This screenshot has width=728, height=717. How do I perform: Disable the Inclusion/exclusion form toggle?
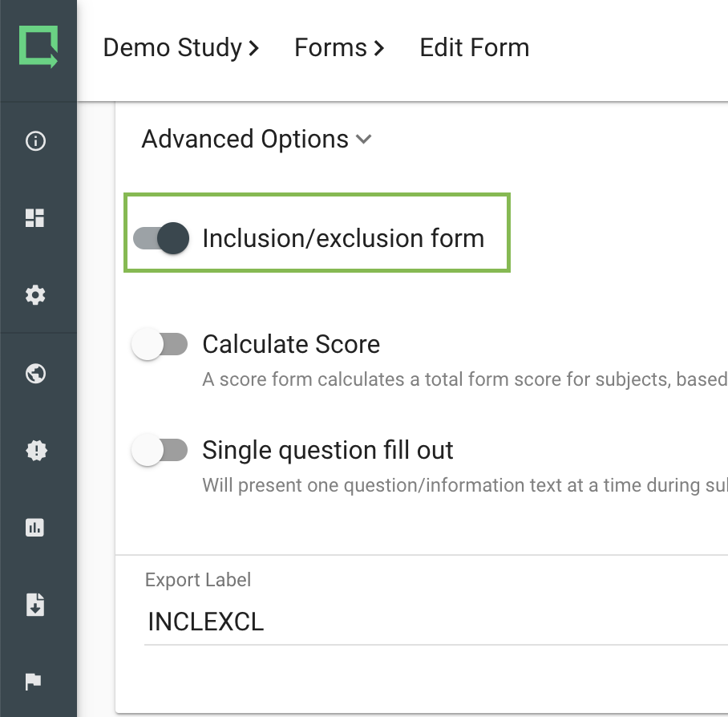(160, 237)
